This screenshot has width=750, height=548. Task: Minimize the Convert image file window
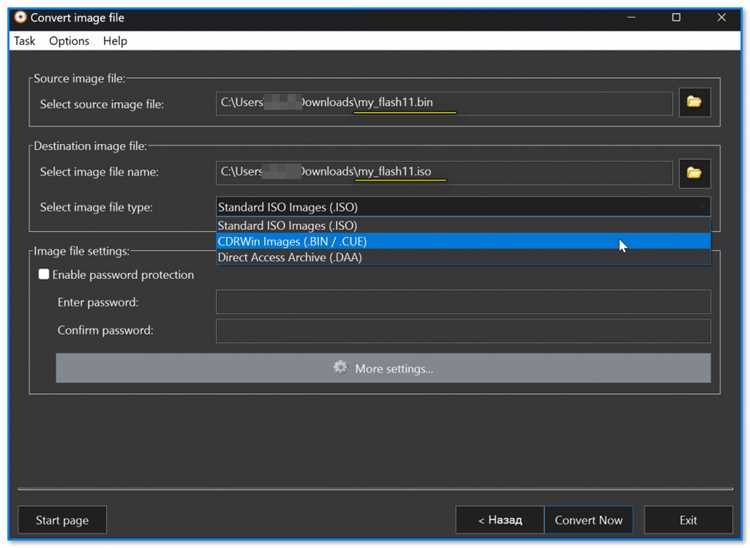coord(631,18)
